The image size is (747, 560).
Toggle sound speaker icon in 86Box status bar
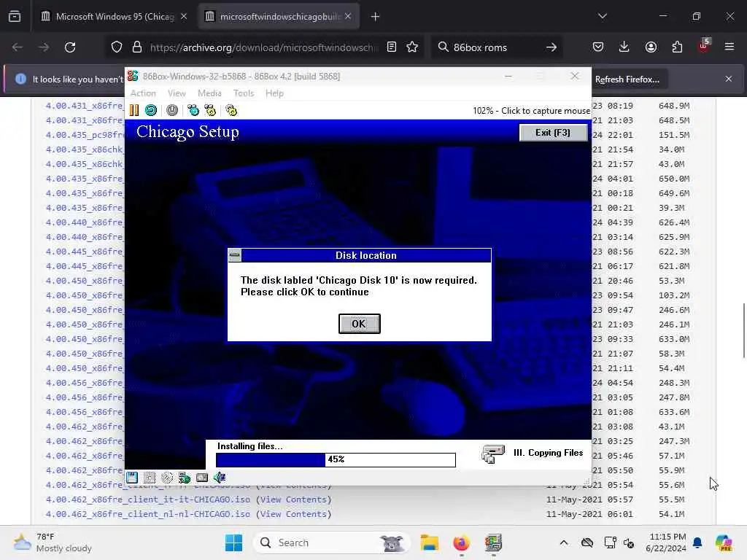pyautogui.click(x=220, y=477)
